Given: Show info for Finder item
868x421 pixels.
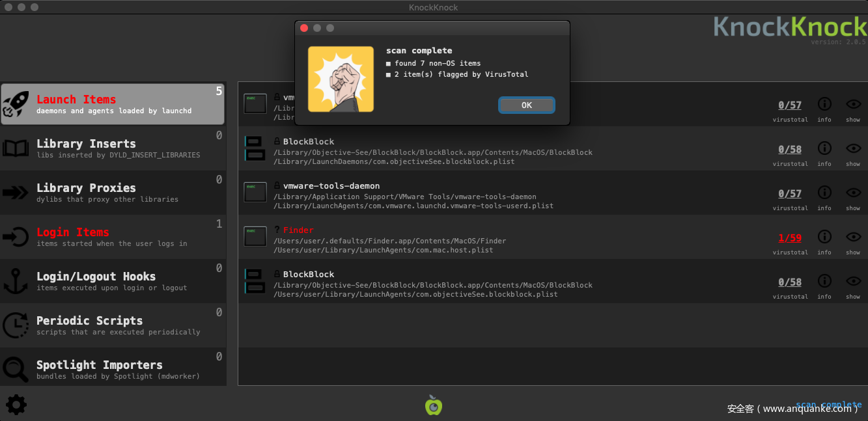Looking at the screenshot, I should tap(824, 237).
